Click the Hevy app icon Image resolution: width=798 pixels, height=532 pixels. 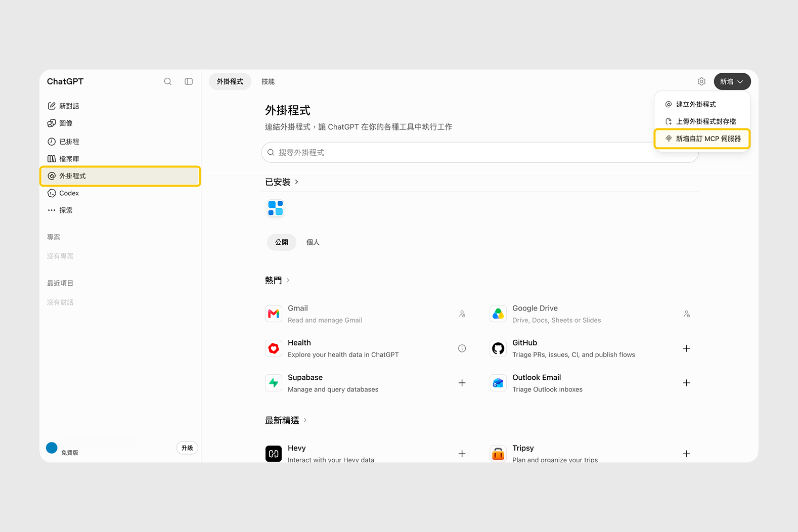(274, 454)
